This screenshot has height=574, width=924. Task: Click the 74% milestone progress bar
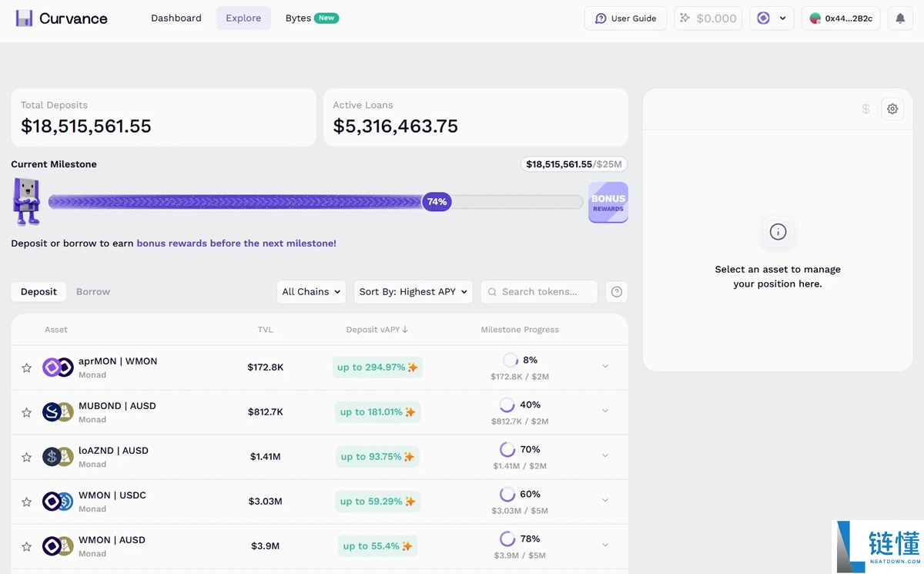[315, 202]
